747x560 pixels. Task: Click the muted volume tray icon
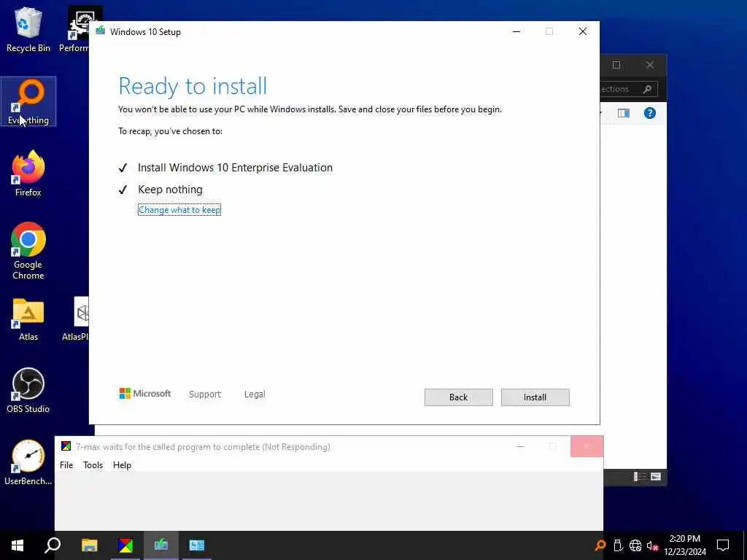point(652,545)
